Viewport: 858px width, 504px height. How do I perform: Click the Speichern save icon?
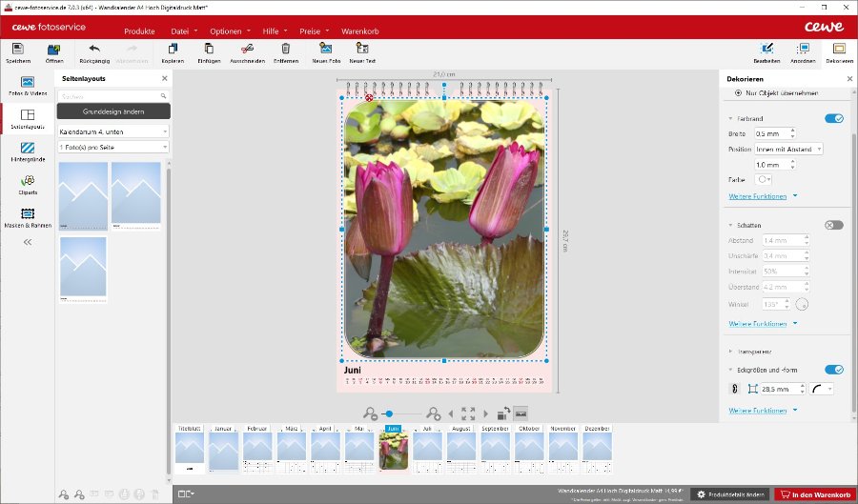point(17,49)
